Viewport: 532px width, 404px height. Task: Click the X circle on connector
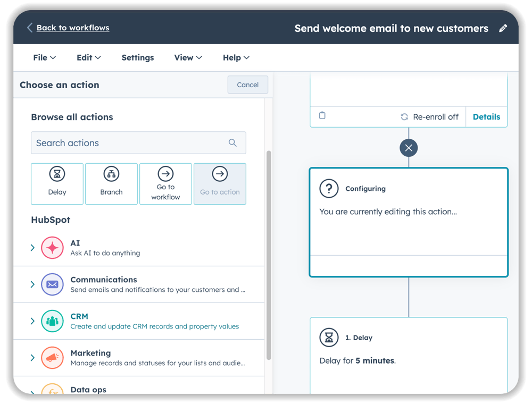coord(409,148)
